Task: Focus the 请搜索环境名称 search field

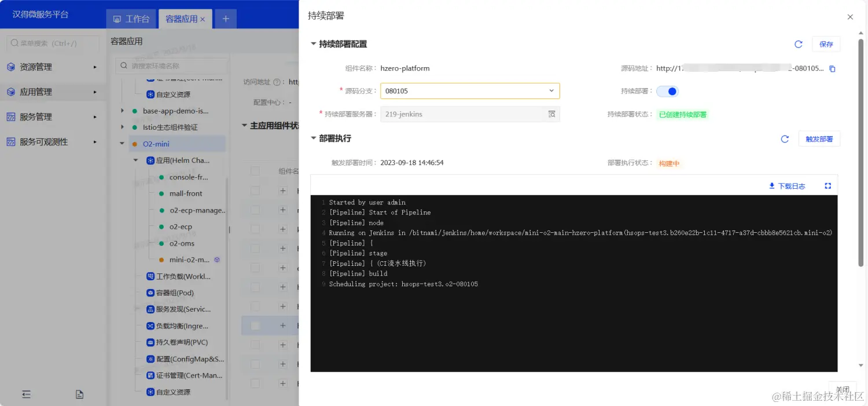Action: coord(170,65)
